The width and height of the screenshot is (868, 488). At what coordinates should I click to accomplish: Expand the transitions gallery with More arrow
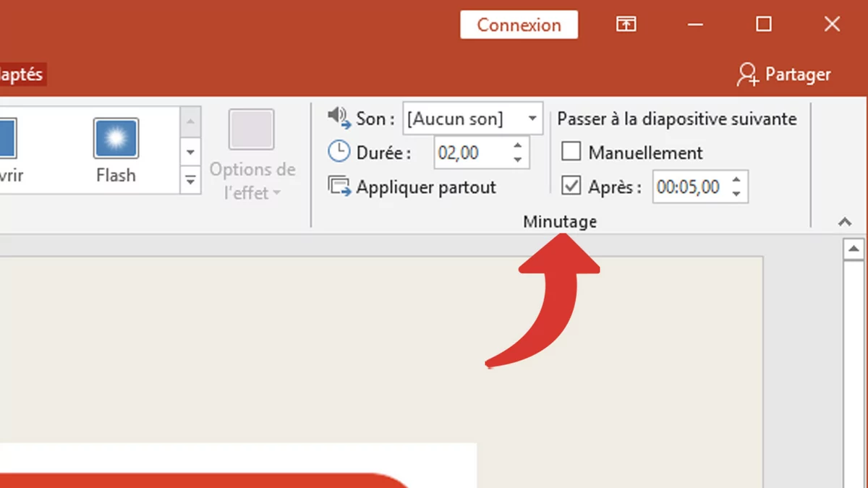(x=190, y=180)
